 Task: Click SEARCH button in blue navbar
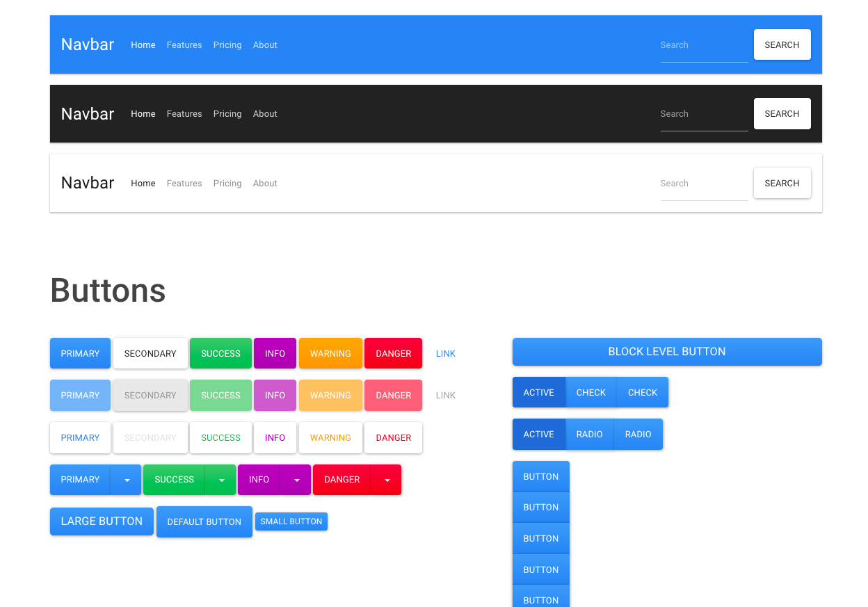tap(782, 44)
